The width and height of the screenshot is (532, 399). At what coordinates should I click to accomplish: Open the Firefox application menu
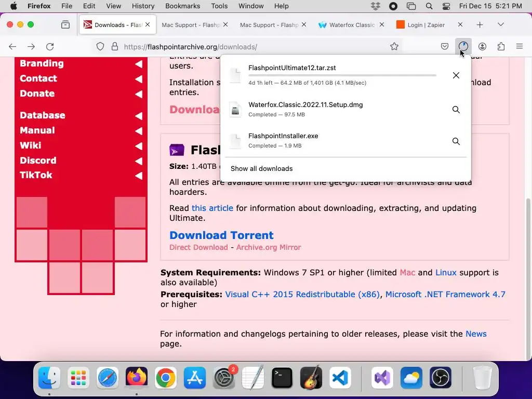coord(519,46)
